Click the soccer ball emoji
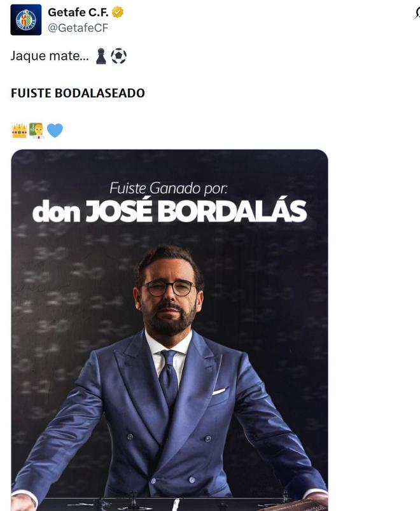Viewport: 420px width, 511px height. click(118, 56)
